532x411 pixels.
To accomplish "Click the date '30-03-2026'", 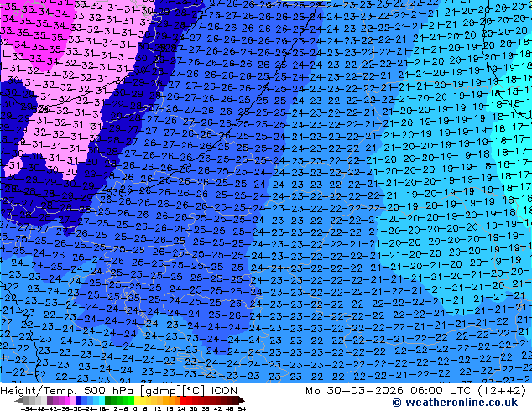I will coord(365,391).
